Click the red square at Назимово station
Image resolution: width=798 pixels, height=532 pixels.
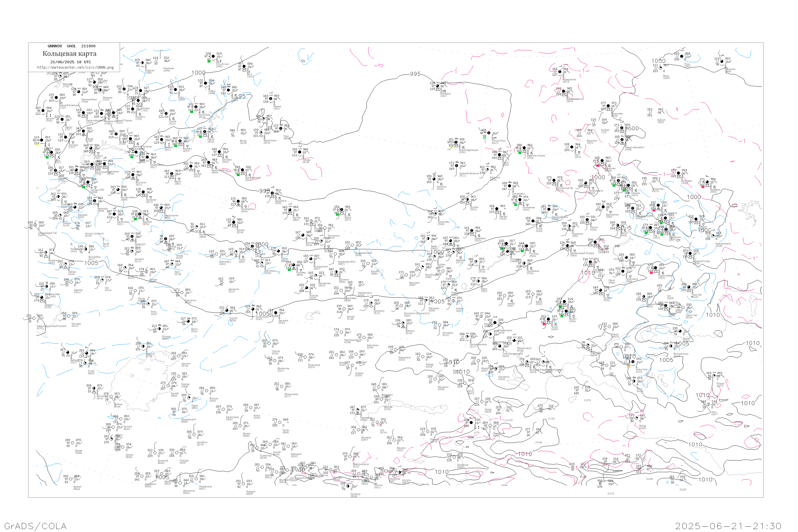(598, 165)
